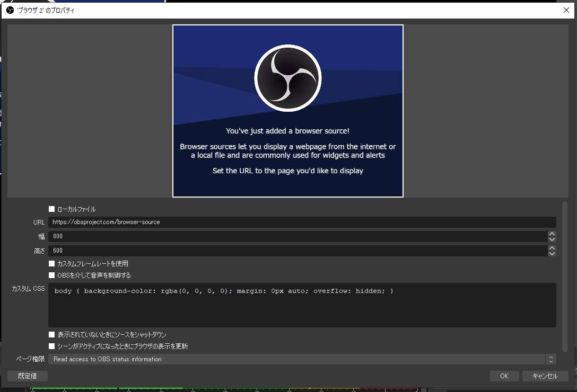Click the URL input field
The height and width of the screenshot is (392, 577).
[x=302, y=222]
